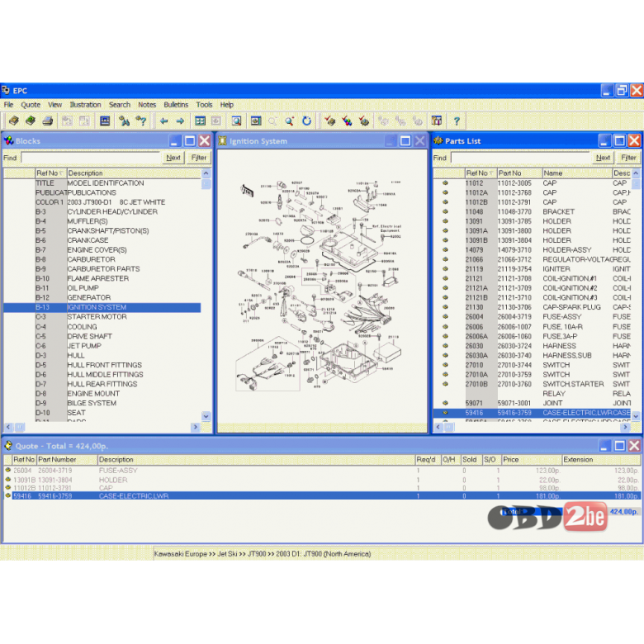644x644 pixels.
Task: Open the View menu
Action: pyautogui.click(x=54, y=105)
